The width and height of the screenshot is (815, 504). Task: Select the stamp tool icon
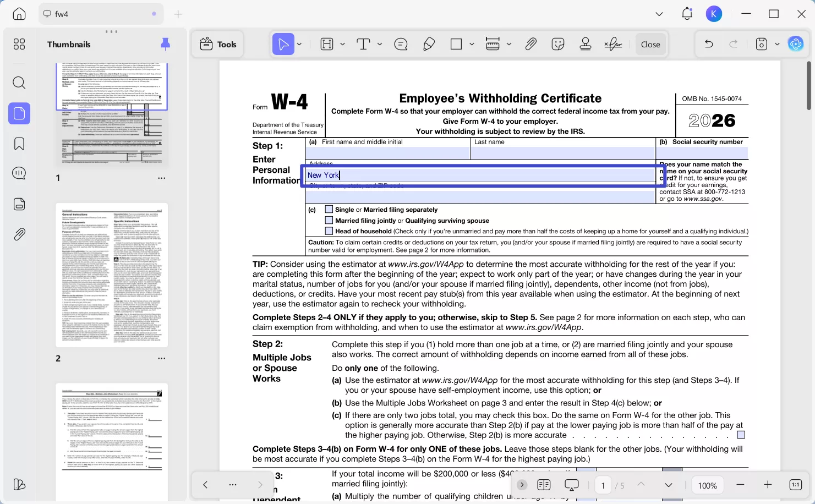(x=586, y=44)
